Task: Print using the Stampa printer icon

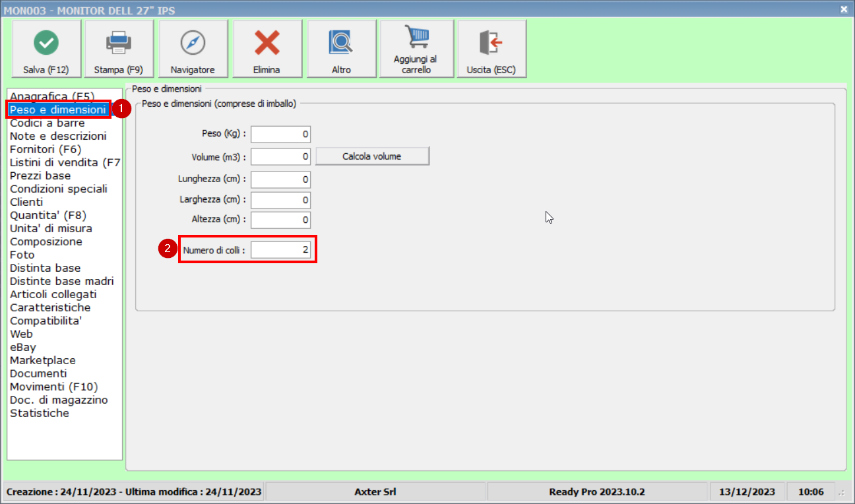Action: (x=119, y=43)
